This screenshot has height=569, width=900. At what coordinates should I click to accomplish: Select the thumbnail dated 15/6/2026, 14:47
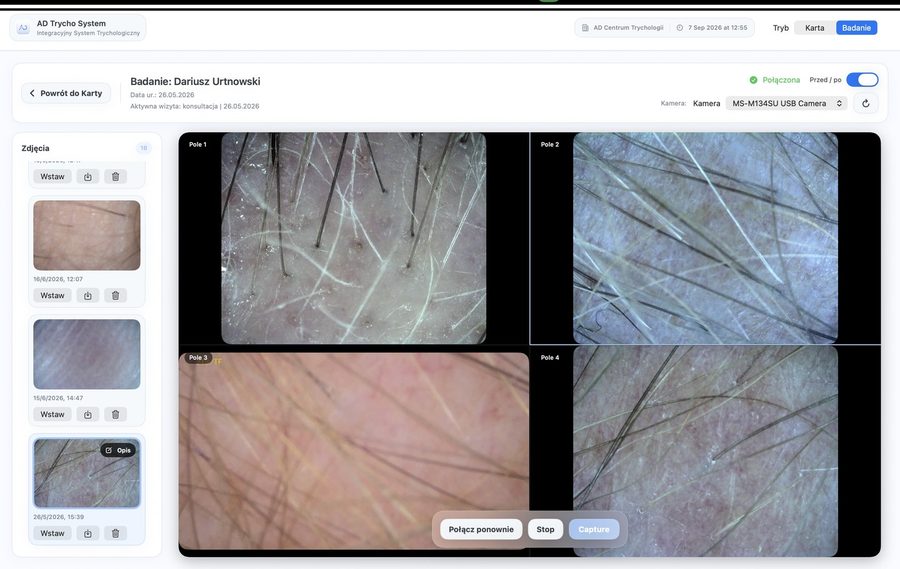[x=87, y=354]
